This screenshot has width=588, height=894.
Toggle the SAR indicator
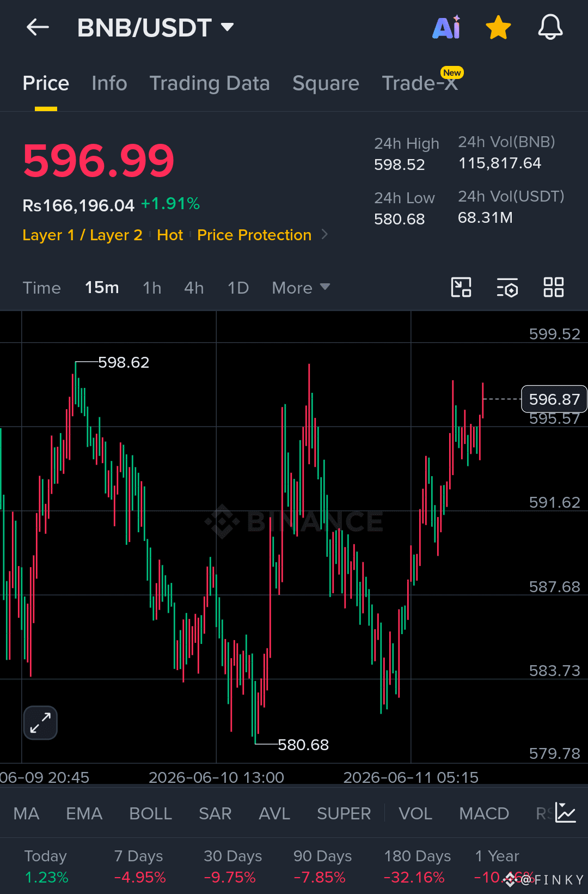point(215,813)
